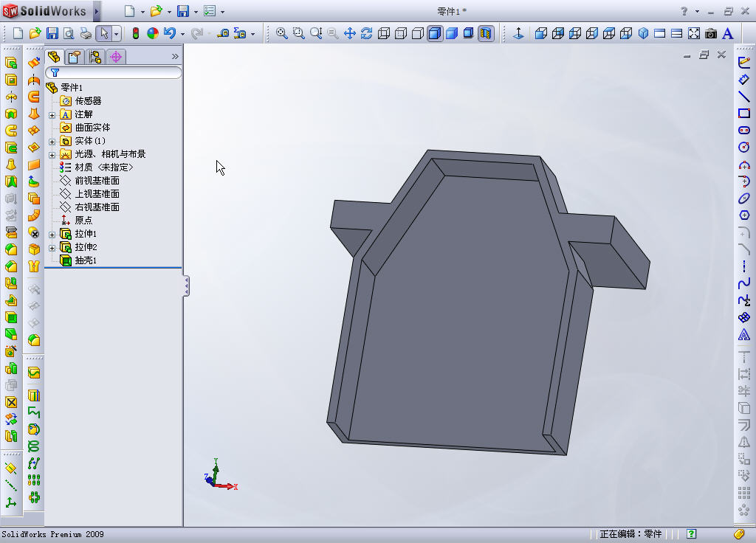Select the Rectangle sketch tool
Screen dimensions: 756x543
744,114
